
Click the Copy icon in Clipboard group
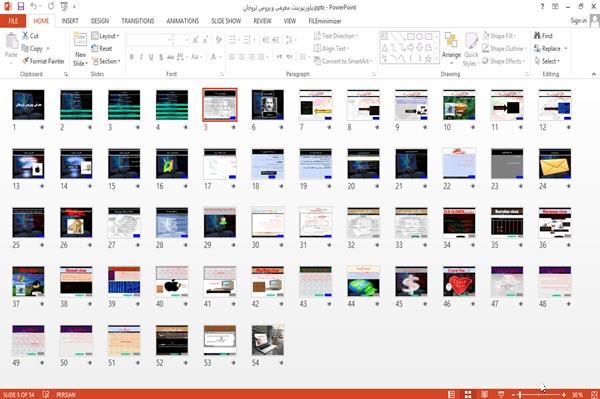click(x=25, y=49)
